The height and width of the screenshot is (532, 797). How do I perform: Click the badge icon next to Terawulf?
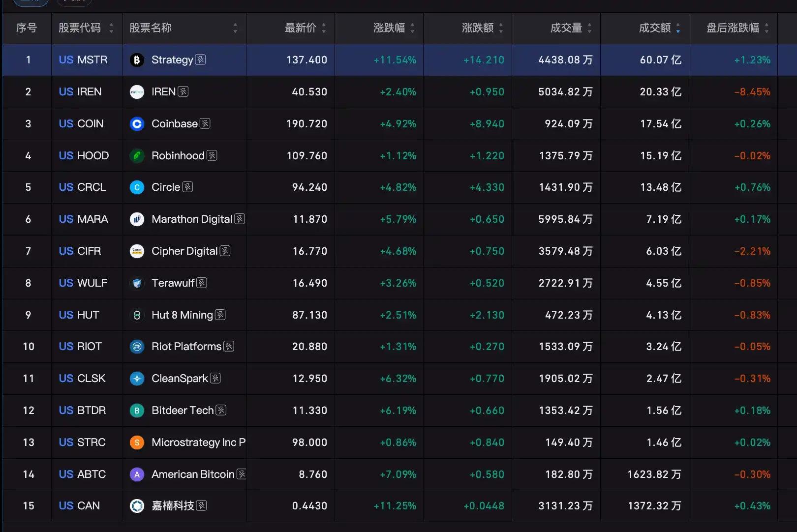tap(202, 283)
